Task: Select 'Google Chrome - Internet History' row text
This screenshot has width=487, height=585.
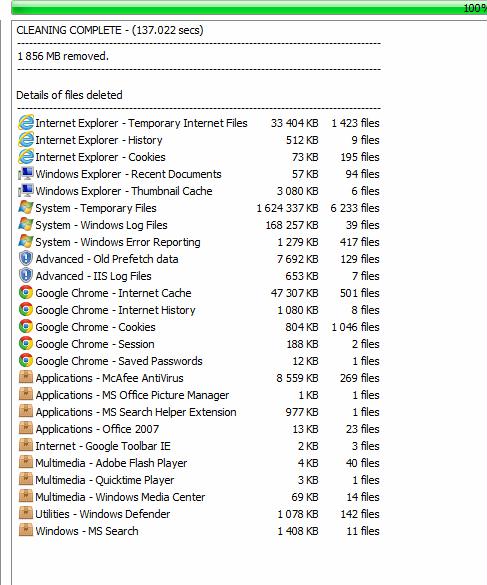Action: click(115, 310)
